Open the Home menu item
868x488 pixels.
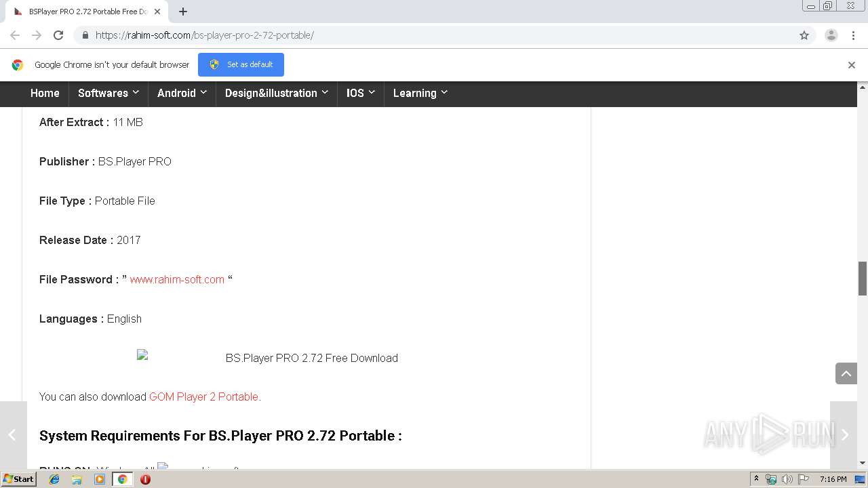click(x=45, y=94)
